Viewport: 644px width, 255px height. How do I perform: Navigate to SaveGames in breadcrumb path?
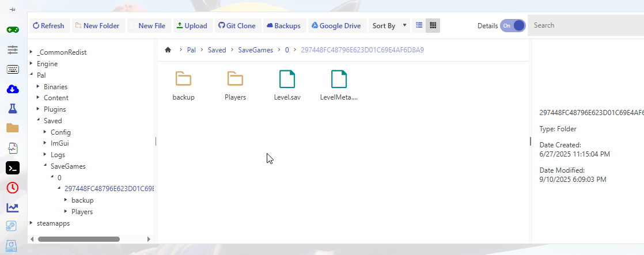pyautogui.click(x=256, y=50)
